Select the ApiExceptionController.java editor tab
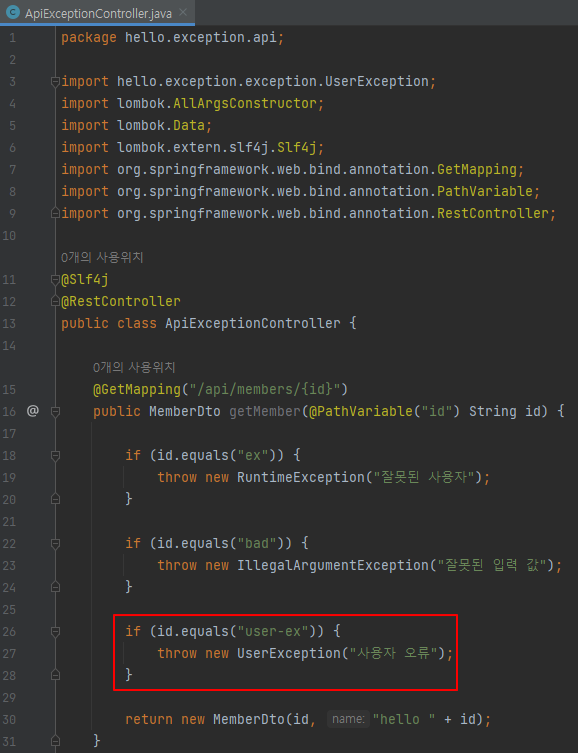Image resolution: width=578 pixels, height=753 pixels. [x=97, y=13]
